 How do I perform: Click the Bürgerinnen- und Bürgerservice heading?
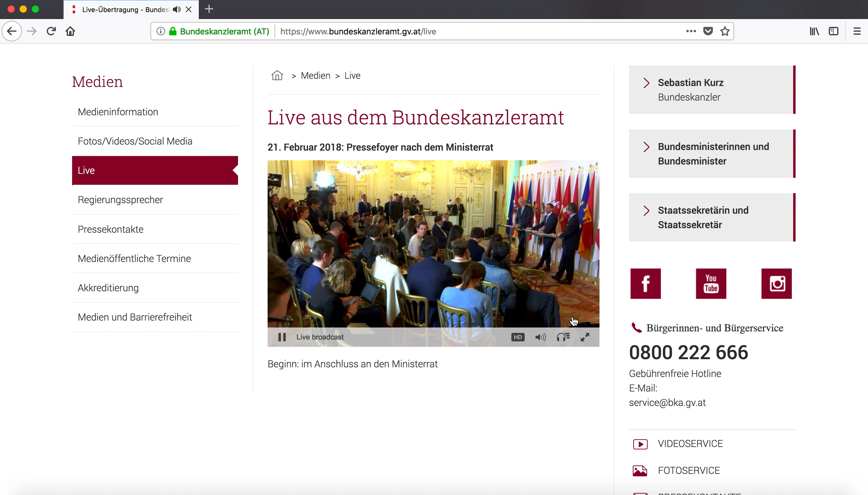tap(715, 328)
